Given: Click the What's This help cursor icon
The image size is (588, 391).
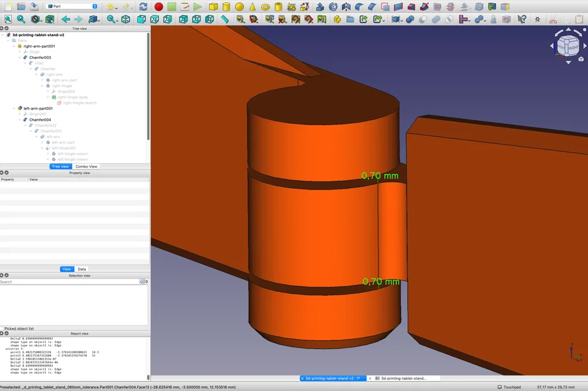Looking at the screenshot, I should coord(522,19).
